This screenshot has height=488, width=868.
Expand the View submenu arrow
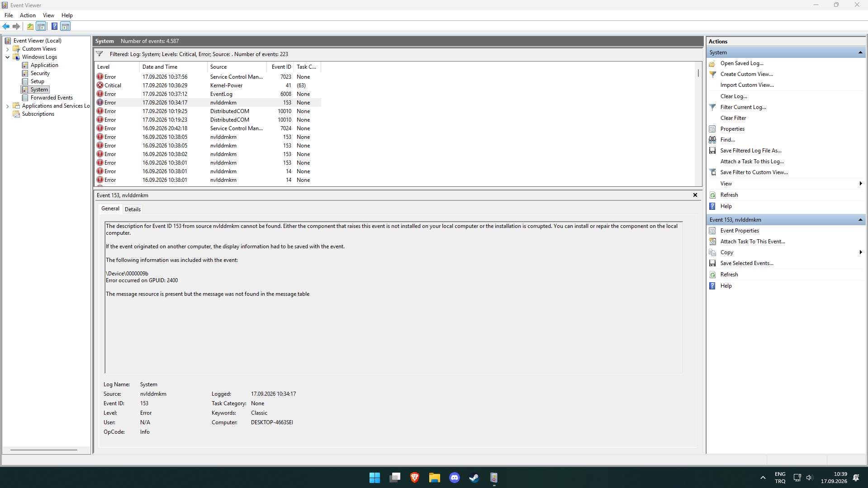860,184
